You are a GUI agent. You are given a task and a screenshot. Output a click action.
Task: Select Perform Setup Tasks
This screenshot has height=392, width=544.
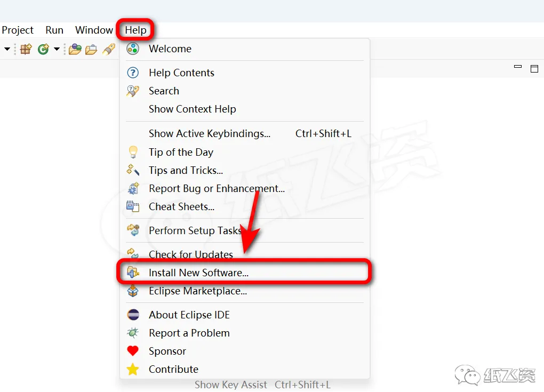(x=245, y=231)
